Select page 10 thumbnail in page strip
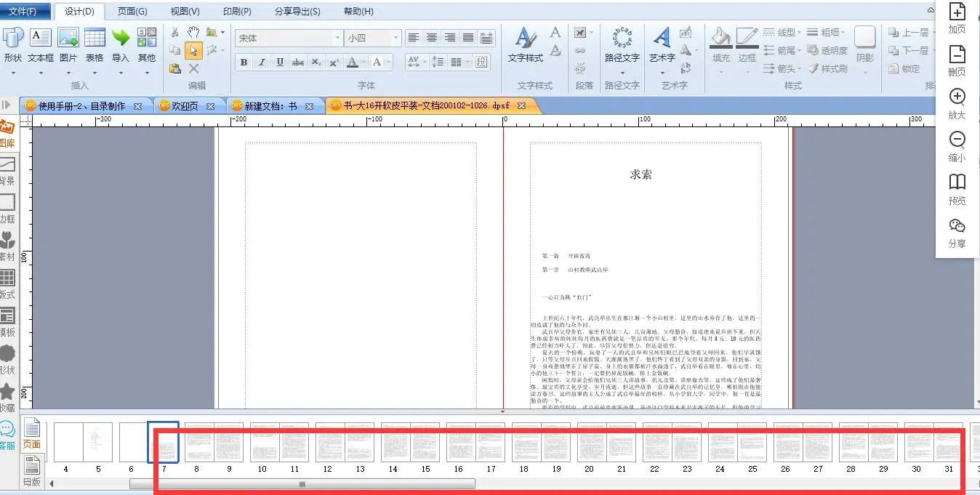This screenshot has height=495, width=980. [x=262, y=443]
